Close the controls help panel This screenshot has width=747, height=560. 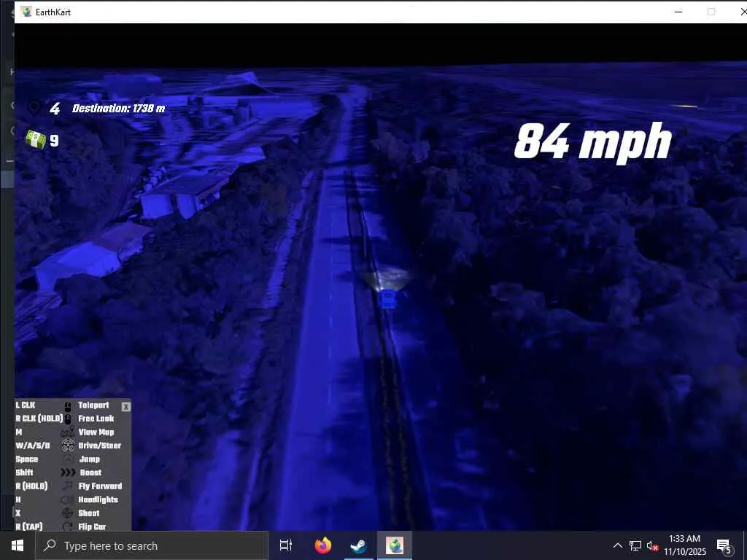125,407
